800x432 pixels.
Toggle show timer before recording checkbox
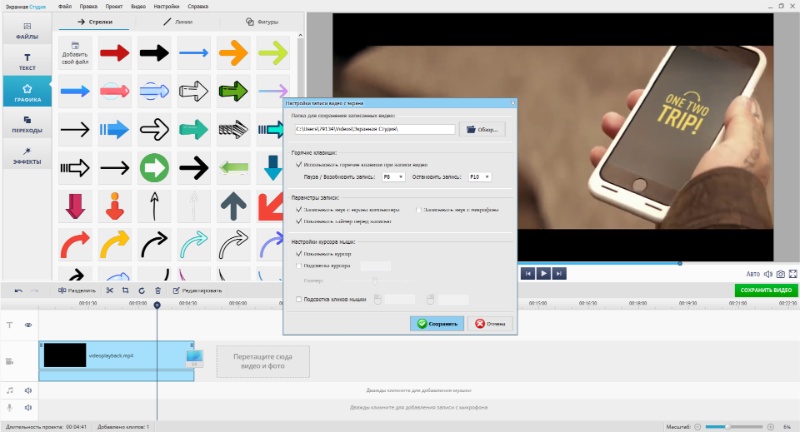[x=299, y=221]
